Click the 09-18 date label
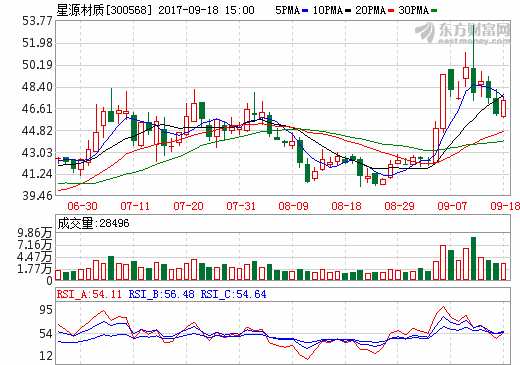Viewport: 520px width, 365px height. pos(505,206)
